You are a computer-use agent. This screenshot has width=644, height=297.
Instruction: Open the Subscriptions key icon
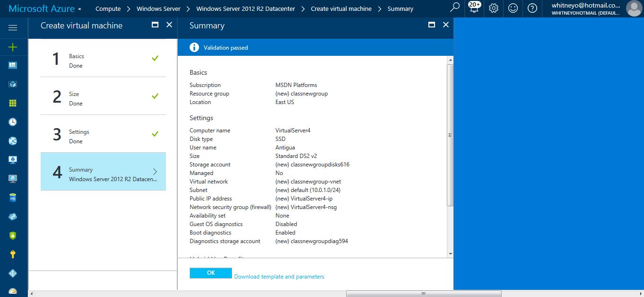13,254
